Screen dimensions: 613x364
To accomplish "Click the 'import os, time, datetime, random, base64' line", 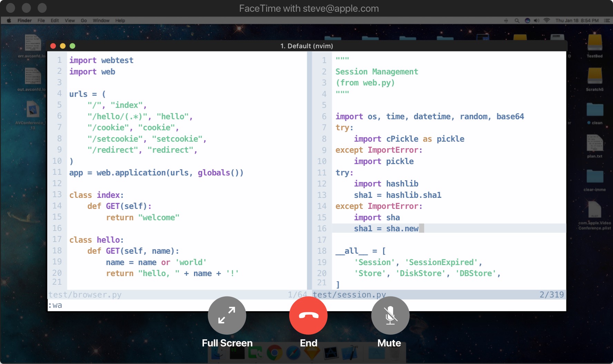I will click(430, 117).
